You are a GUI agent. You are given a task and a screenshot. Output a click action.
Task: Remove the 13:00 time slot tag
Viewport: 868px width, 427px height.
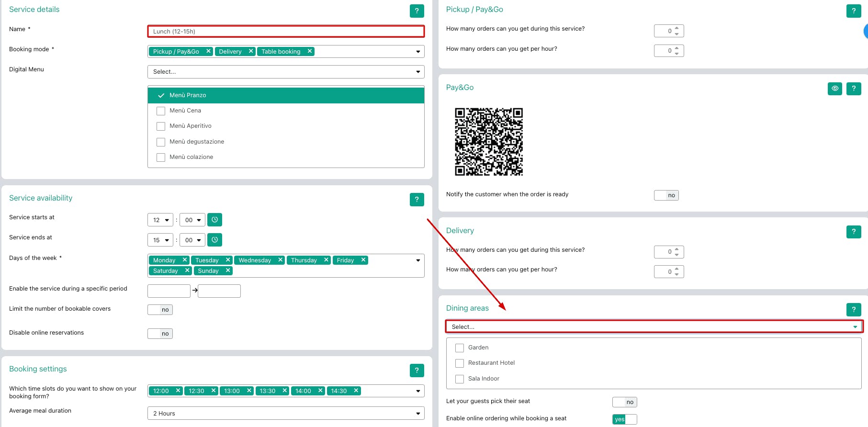pos(249,391)
